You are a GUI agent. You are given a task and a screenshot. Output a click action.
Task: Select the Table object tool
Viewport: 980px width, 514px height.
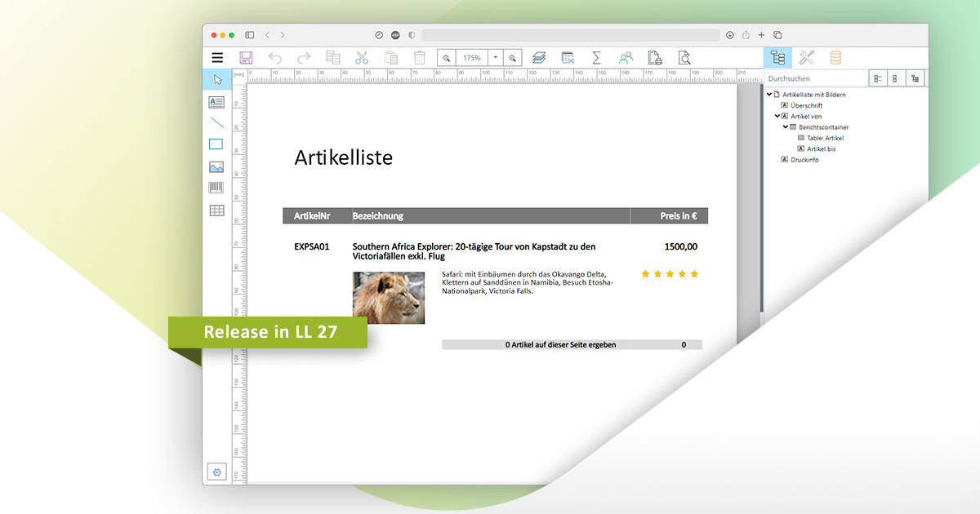pos(216,210)
